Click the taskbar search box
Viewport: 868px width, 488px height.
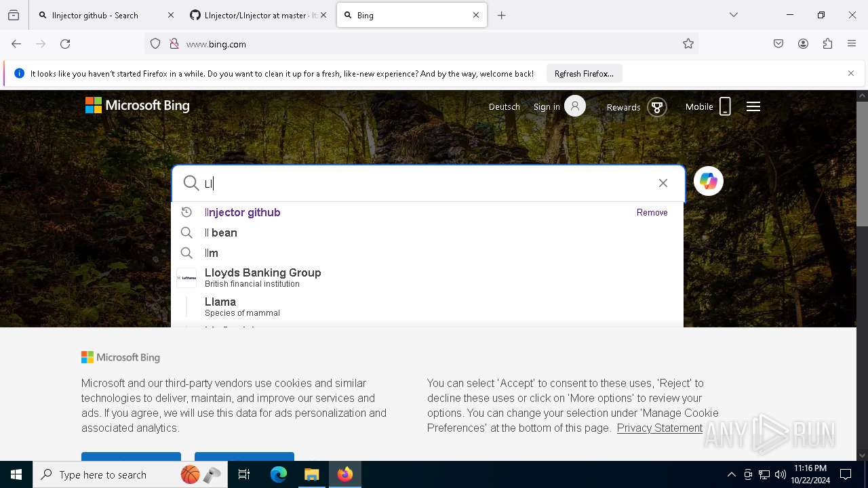click(x=130, y=474)
